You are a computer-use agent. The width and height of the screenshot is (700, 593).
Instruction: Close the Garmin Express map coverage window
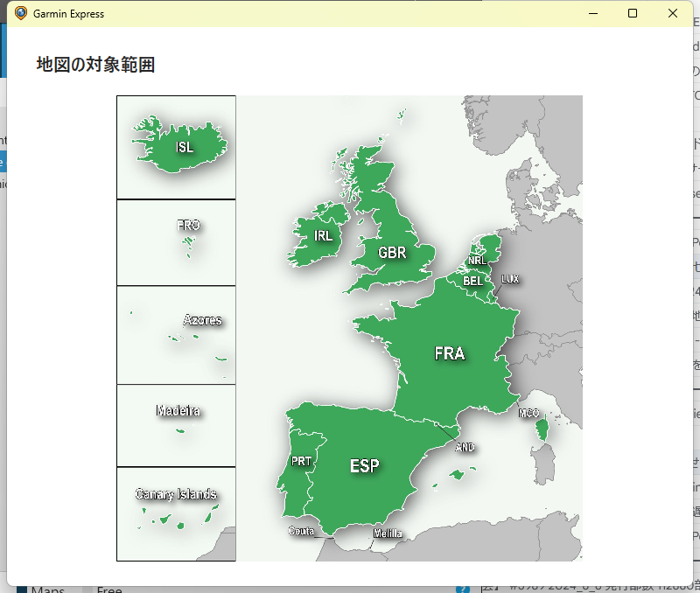pyautogui.click(x=672, y=13)
